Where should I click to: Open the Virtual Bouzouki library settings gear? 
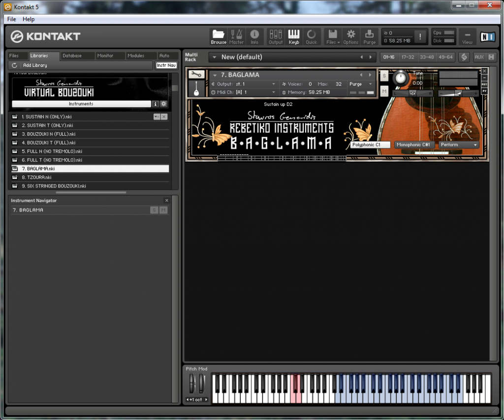coord(163,104)
